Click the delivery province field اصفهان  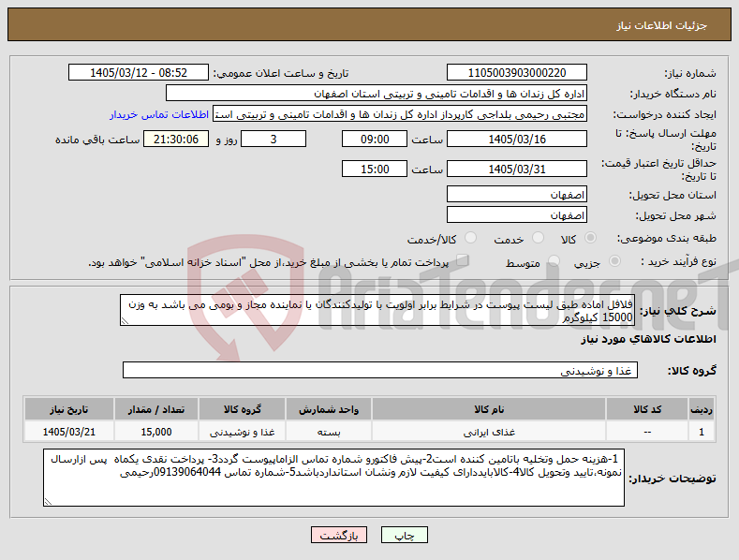[x=516, y=194]
